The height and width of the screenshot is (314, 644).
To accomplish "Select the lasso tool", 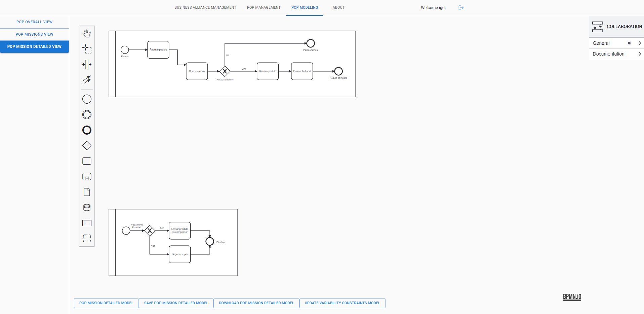I will point(87,49).
